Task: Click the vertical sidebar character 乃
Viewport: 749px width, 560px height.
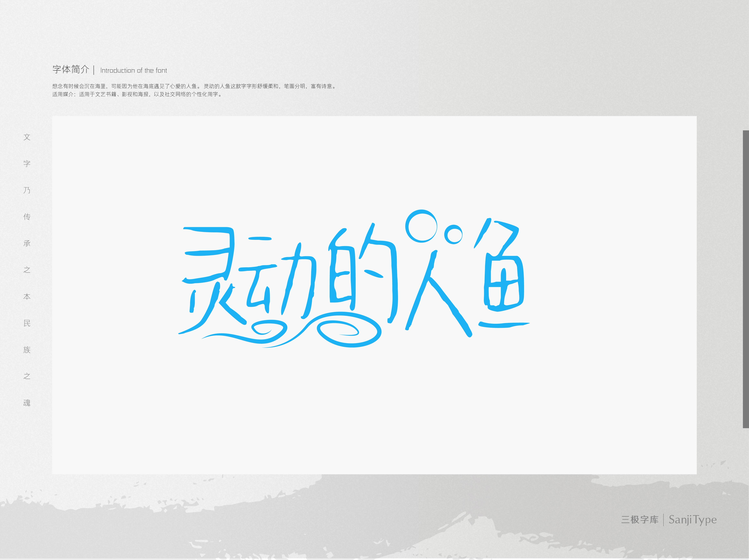Action: (x=27, y=190)
